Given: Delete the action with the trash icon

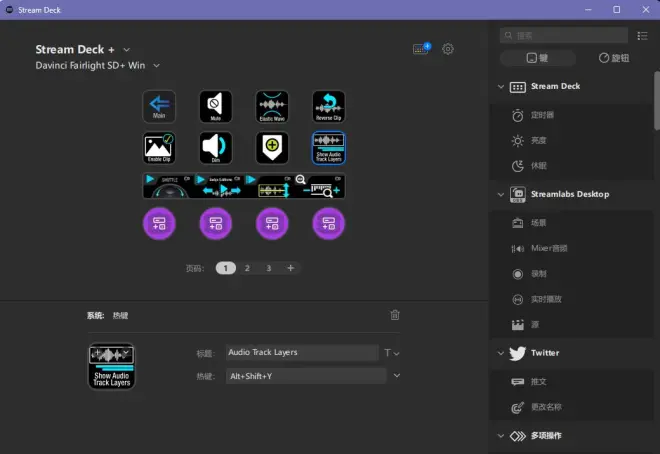Looking at the screenshot, I should pyautogui.click(x=395, y=315).
